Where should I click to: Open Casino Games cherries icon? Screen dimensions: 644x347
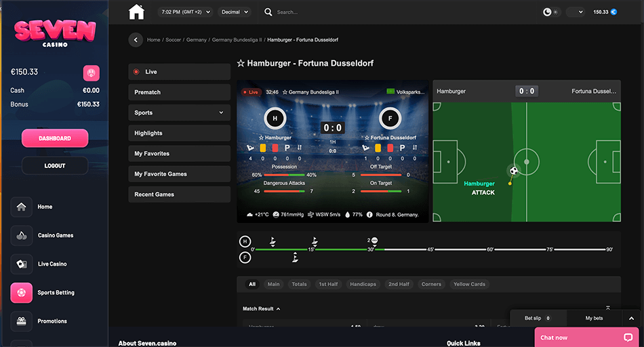coord(22,235)
